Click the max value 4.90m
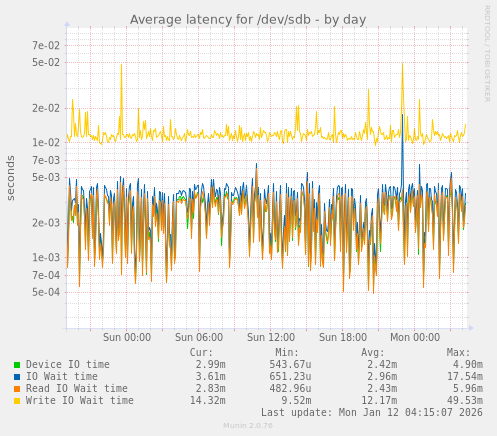The width and height of the screenshot is (497, 436). (x=468, y=364)
